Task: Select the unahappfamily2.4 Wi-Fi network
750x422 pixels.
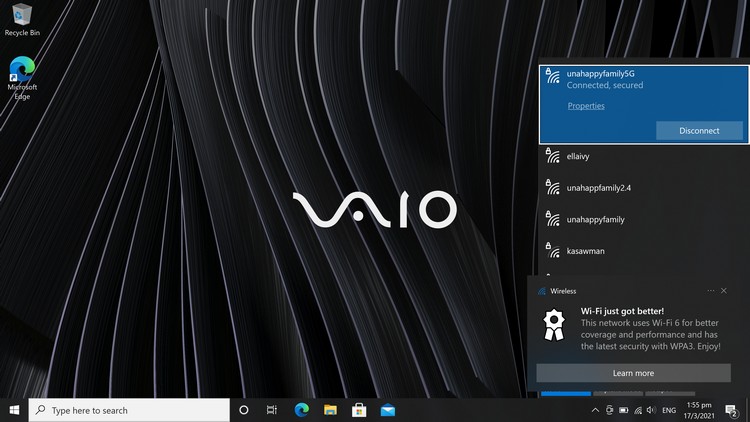Action: point(644,188)
